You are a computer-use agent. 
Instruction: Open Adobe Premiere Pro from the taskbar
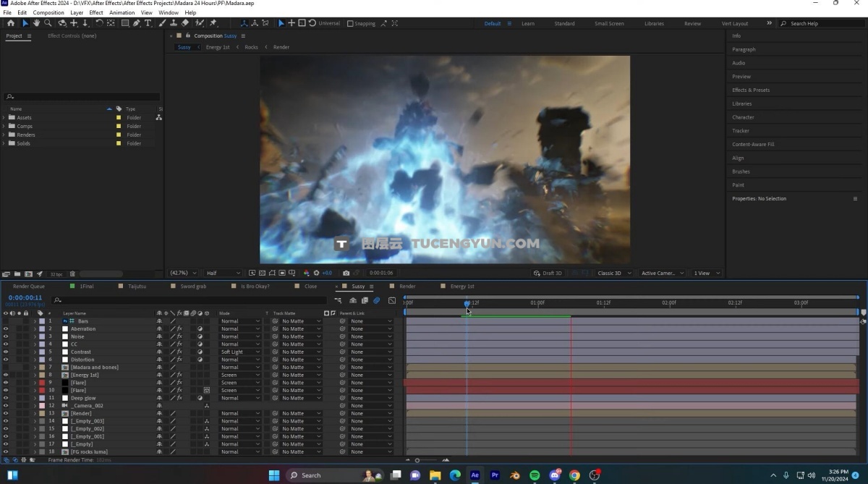495,475
